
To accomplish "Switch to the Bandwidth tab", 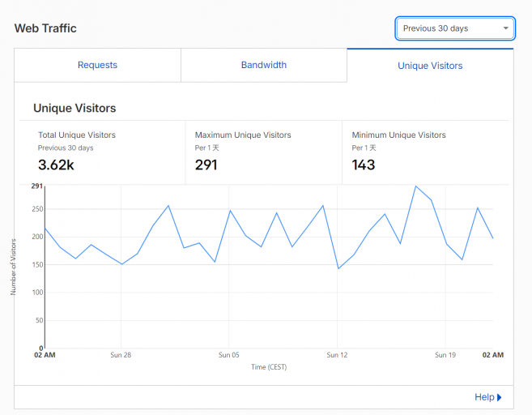I will (x=264, y=65).
